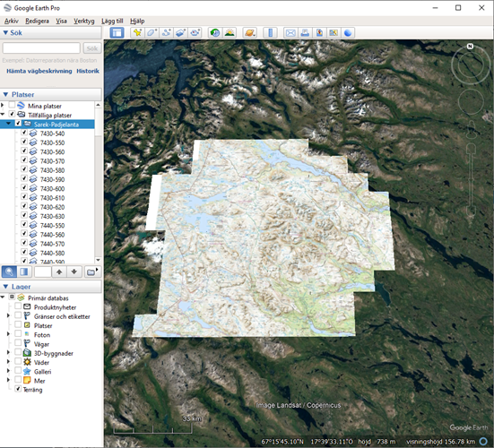Collapse the Tillfälliga platser tree node
Viewport: 494px width, 448px height.
[x=3, y=115]
